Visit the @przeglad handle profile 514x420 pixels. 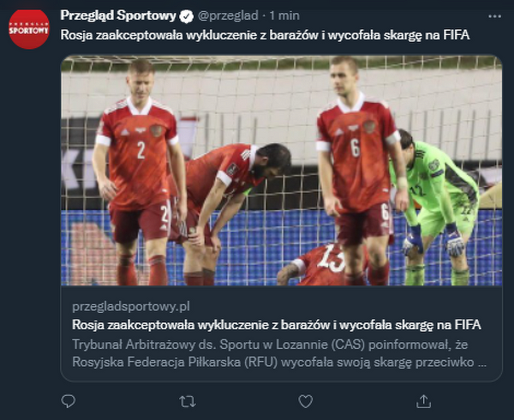point(228,15)
